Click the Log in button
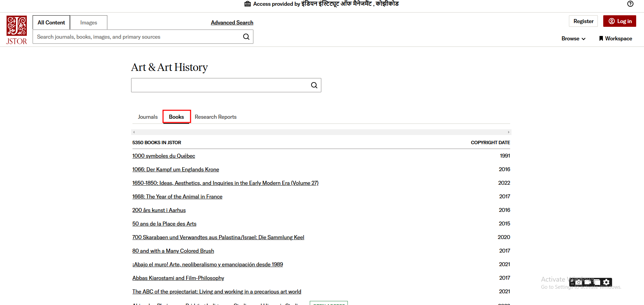 pos(620,21)
